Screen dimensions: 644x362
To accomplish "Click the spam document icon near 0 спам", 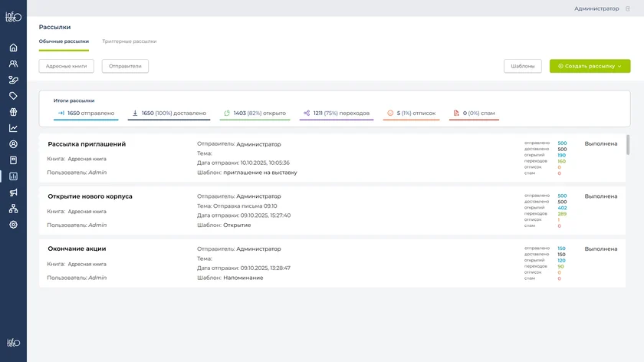I will tap(456, 113).
